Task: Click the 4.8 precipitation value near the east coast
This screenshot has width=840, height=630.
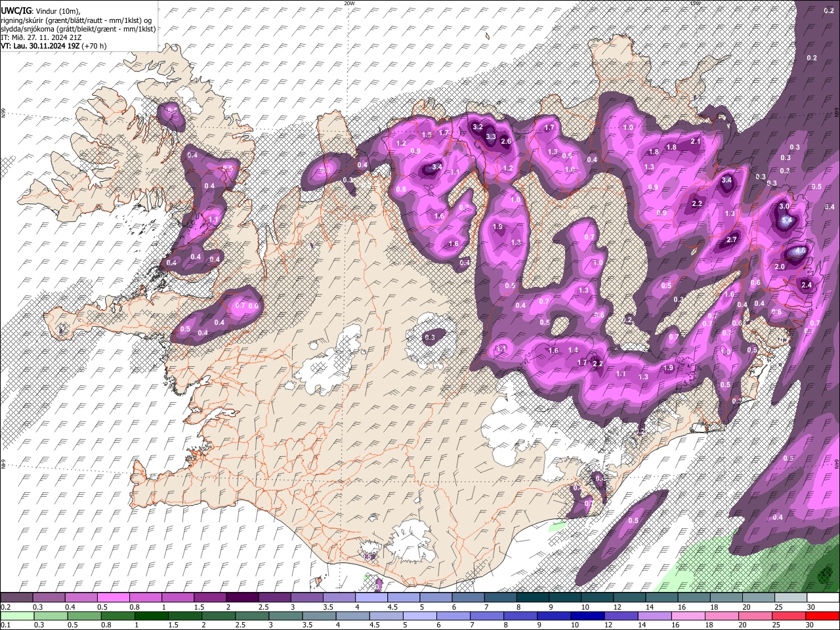Action: [x=801, y=251]
